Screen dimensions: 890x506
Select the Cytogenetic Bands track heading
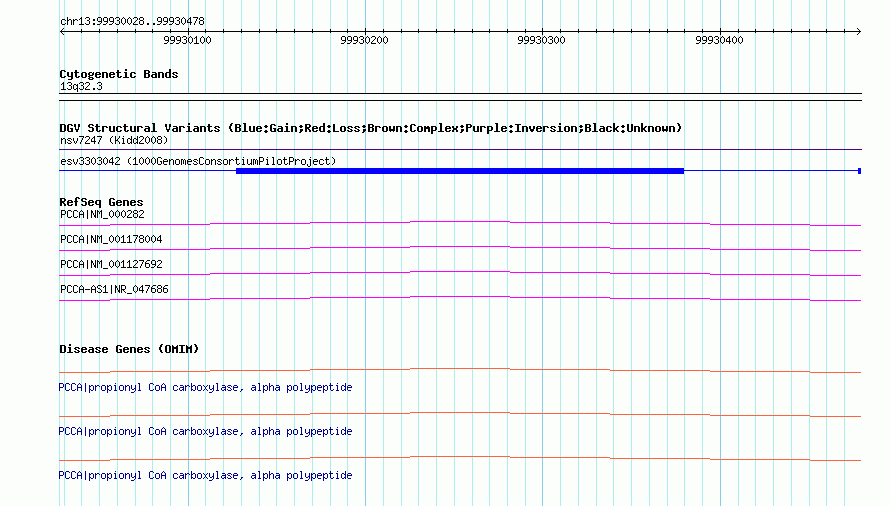(119, 74)
